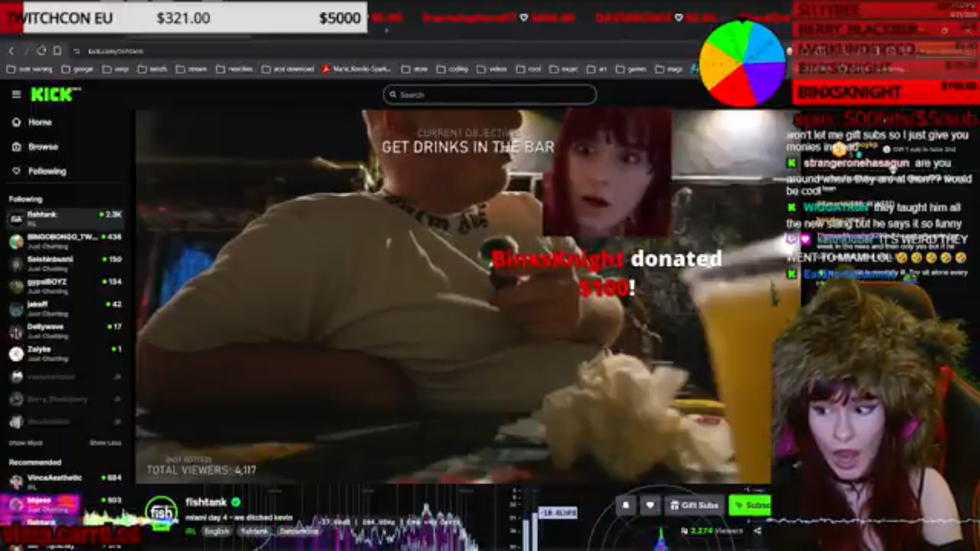Open the Kick hamburger menu
This screenshot has height=551, width=980.
tap(16, 94)
